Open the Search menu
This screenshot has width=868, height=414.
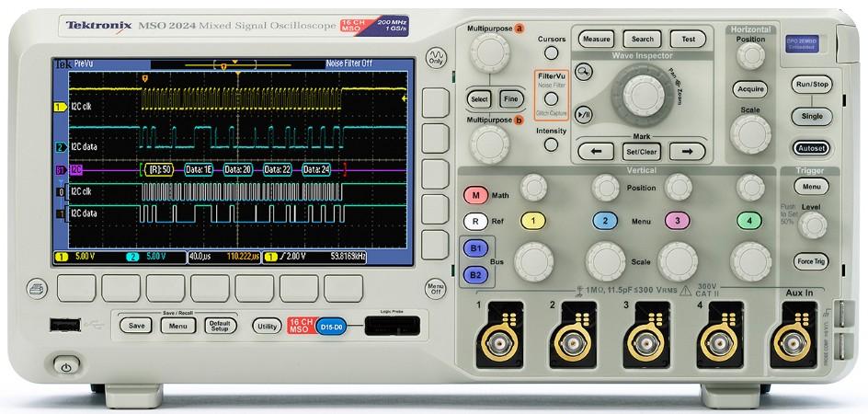click(642, 40)
